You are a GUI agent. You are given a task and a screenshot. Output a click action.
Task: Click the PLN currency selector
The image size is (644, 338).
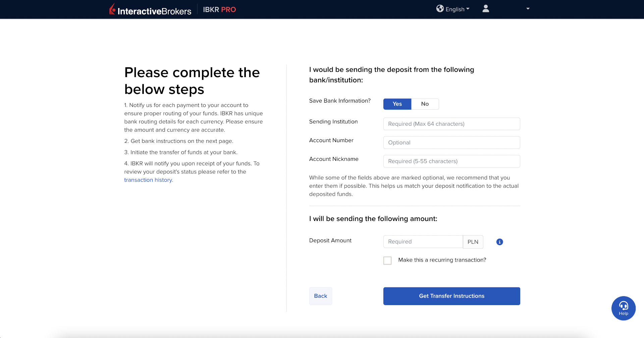click(x=473, y=242)
